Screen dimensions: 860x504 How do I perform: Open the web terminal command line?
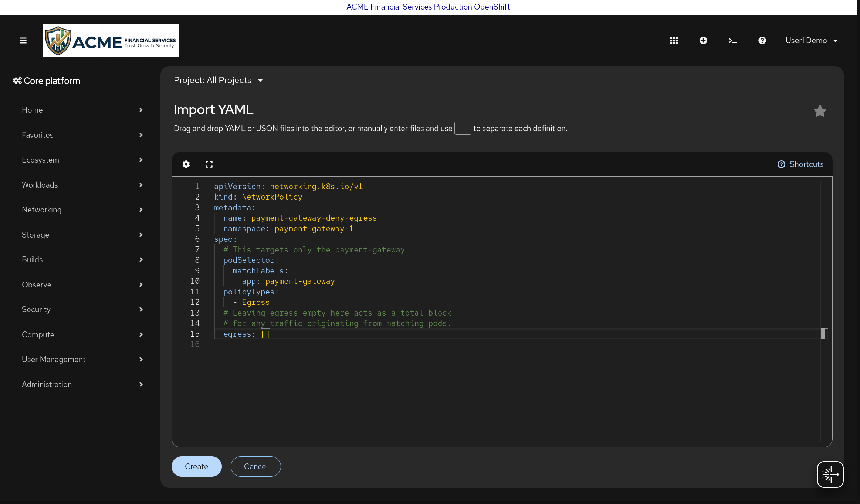coord(732,41)
